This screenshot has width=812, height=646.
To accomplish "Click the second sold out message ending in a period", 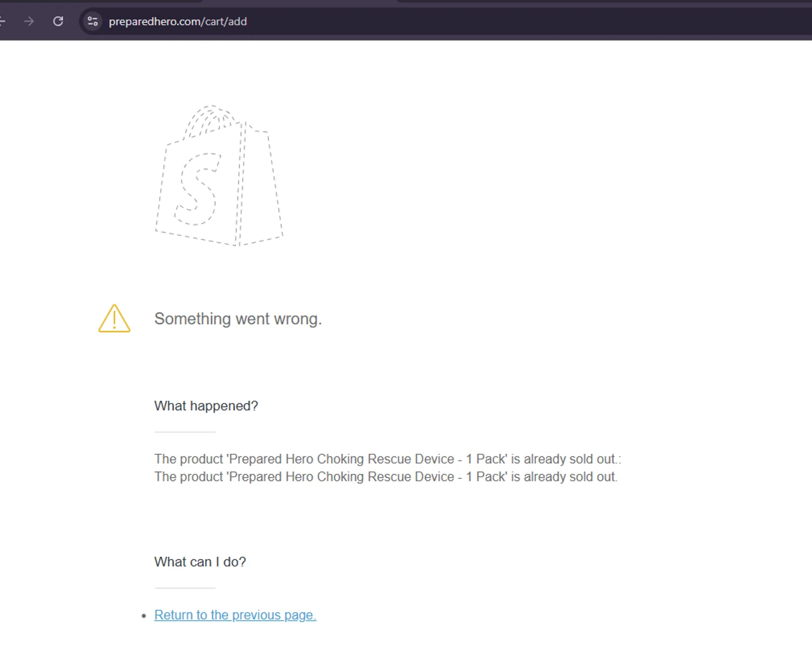I will (386, 477).
